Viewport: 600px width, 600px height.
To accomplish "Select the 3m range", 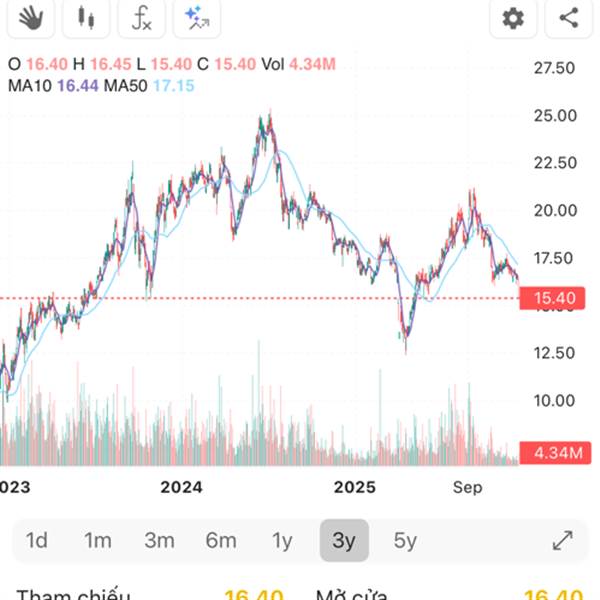I will click(x=159, y=541).
